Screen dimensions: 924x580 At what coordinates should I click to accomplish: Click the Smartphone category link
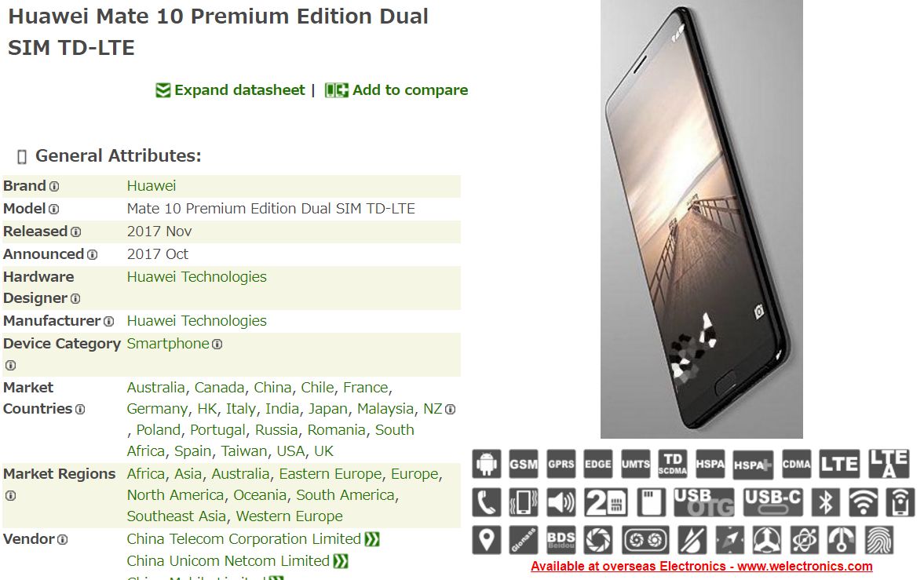168,344
